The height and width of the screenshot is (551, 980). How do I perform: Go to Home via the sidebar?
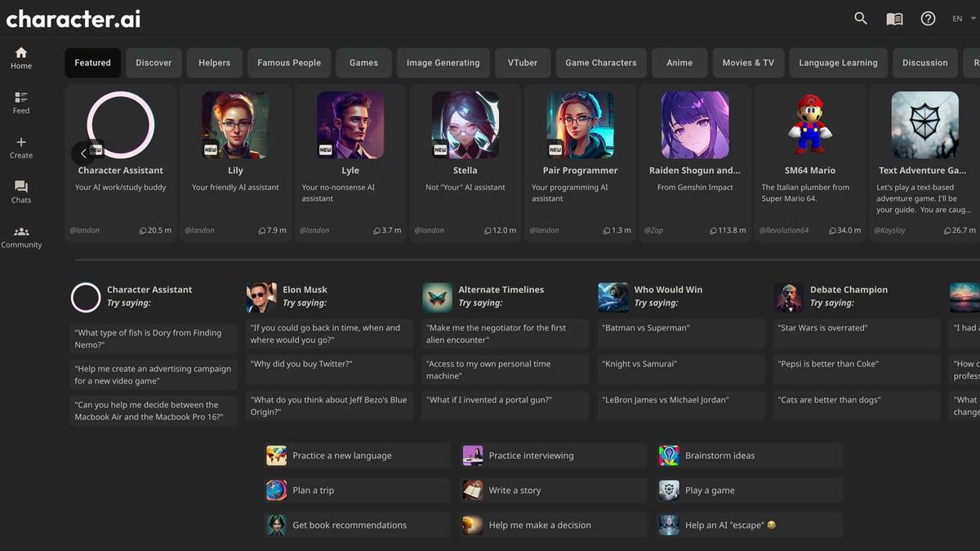[20, 57]
